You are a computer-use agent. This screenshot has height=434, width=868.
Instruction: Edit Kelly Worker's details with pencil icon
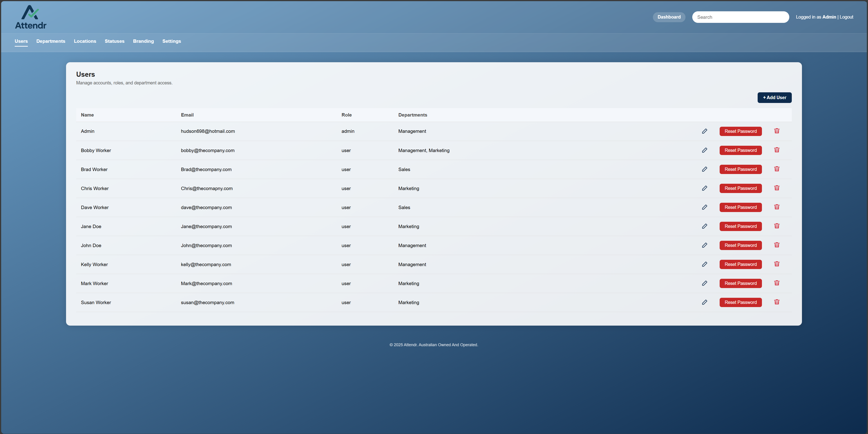[705, 264]
